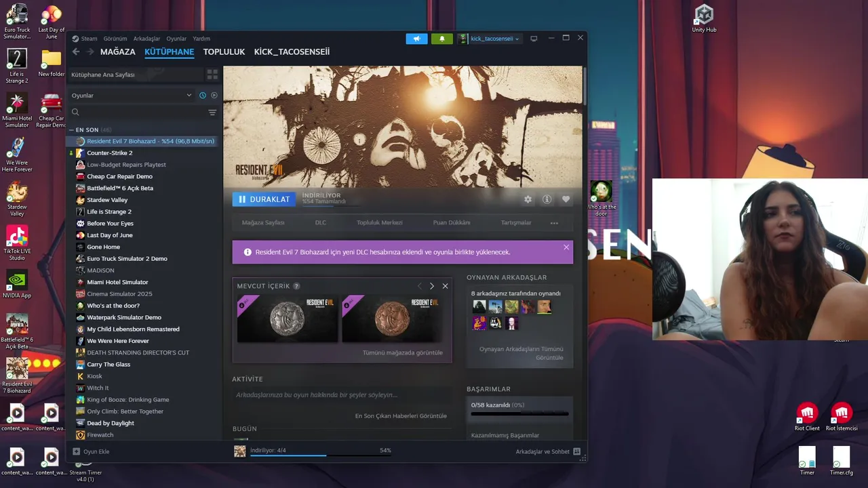The image size is (868, 488).
Task: Click Oyun Ekle button
Action: click(91, 451)
